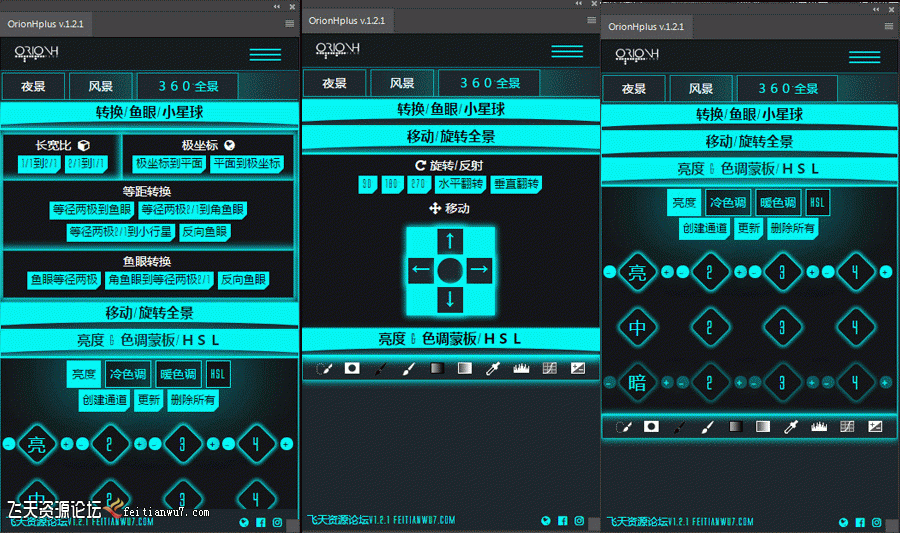
Task: Click the 水平翻转 button
Action: pyautogui.click(x=460, y=185)
